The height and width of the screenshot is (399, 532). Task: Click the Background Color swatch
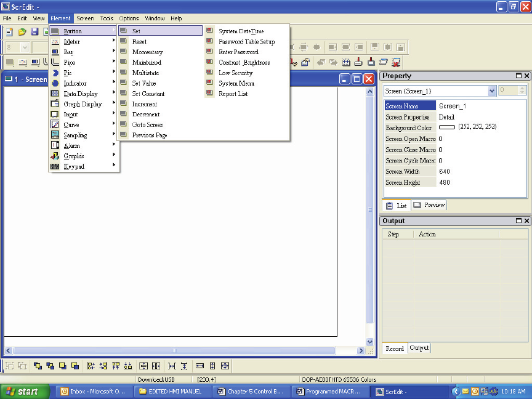[x=447, y=127]
